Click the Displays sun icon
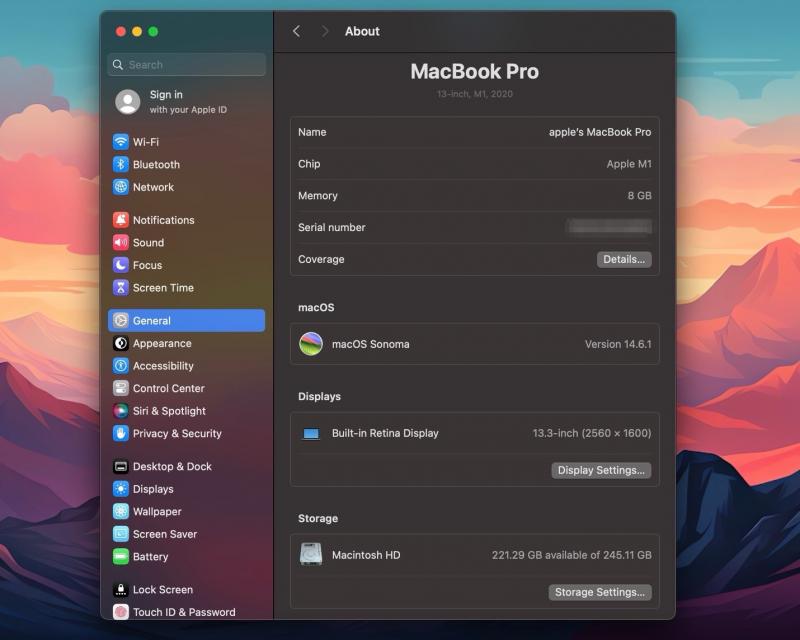Viewport: 800px width, 640px height. [121, 489]
